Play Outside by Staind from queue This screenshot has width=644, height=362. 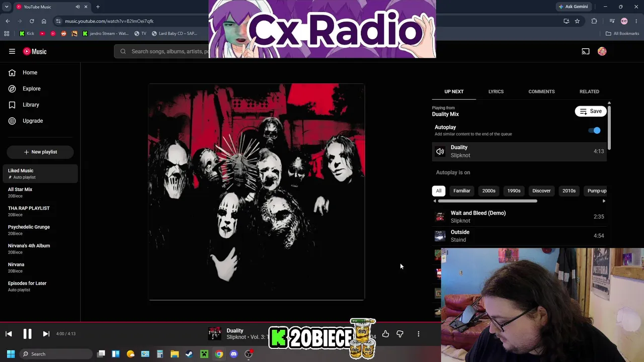click(x=519, y=236)
